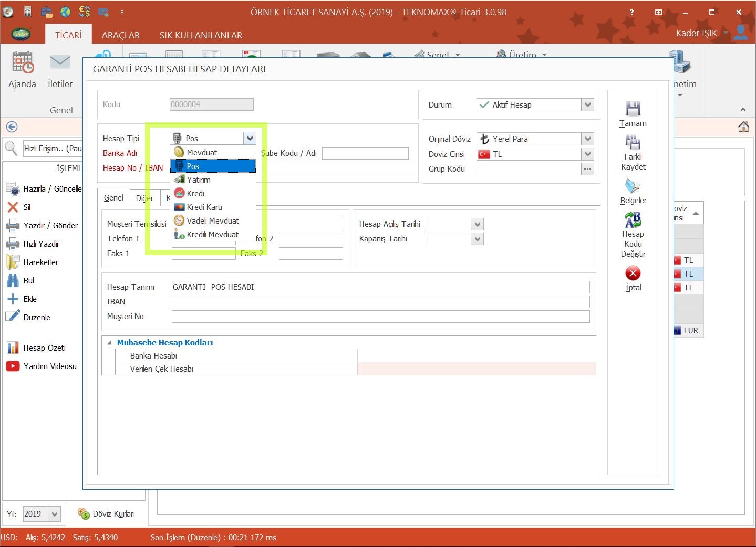Image resolution: width=756 pixels, height=547 pixels.
Task: Click the Hesap Tanımı field
Action: (381, 287)
